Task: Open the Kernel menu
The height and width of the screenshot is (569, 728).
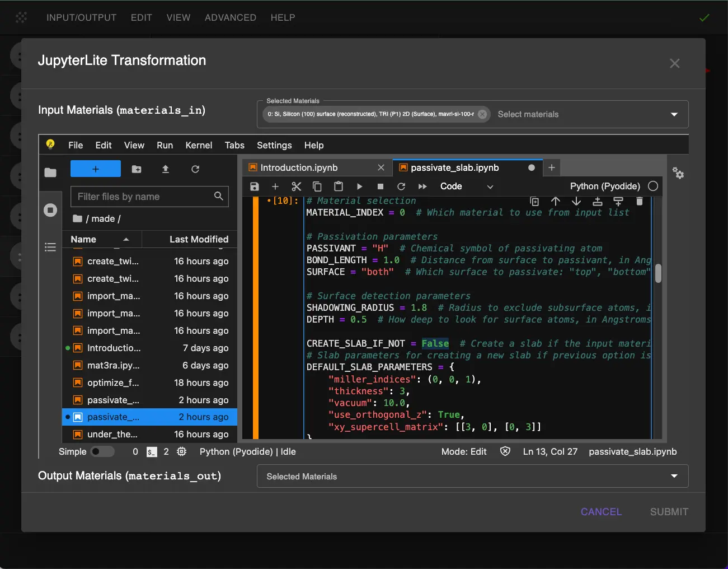Action: 199,145
